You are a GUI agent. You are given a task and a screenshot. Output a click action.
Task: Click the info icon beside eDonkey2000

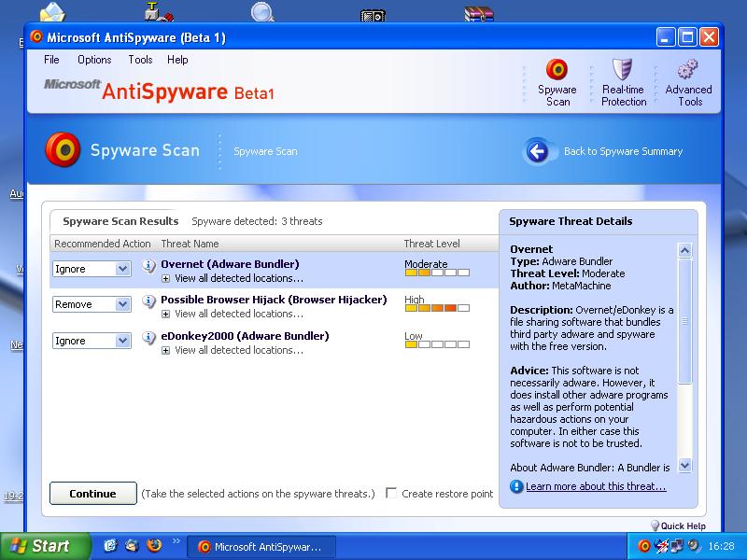click(148, 338)
